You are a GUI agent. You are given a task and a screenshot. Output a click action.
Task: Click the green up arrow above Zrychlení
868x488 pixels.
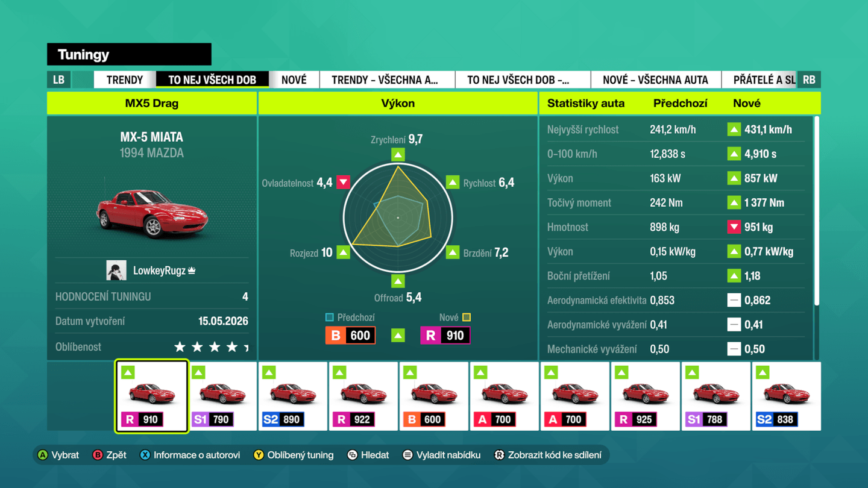[x=398, y=155]
